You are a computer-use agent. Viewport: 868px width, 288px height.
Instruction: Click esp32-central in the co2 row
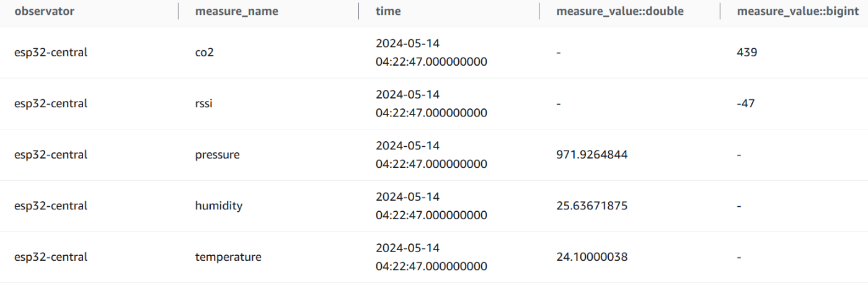(51, 53)
